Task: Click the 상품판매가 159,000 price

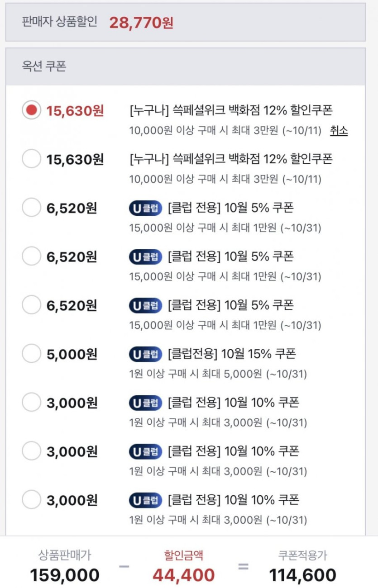Action: pos(65,575)
